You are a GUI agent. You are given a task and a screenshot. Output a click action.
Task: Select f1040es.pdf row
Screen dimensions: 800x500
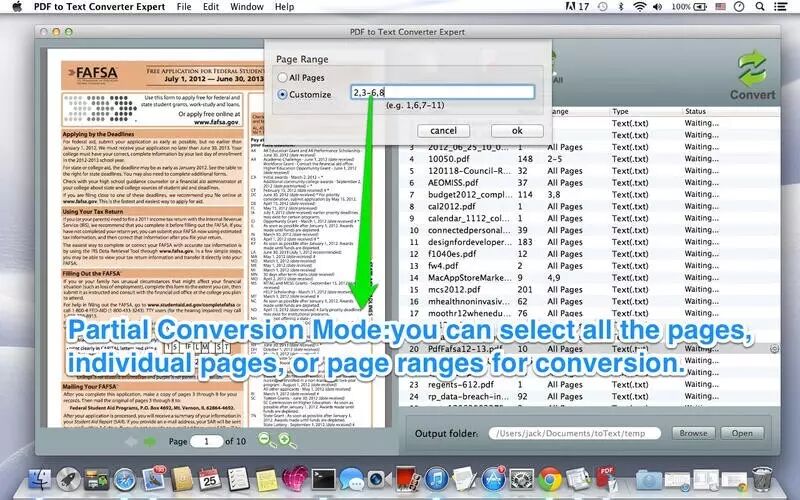[589, 254]
